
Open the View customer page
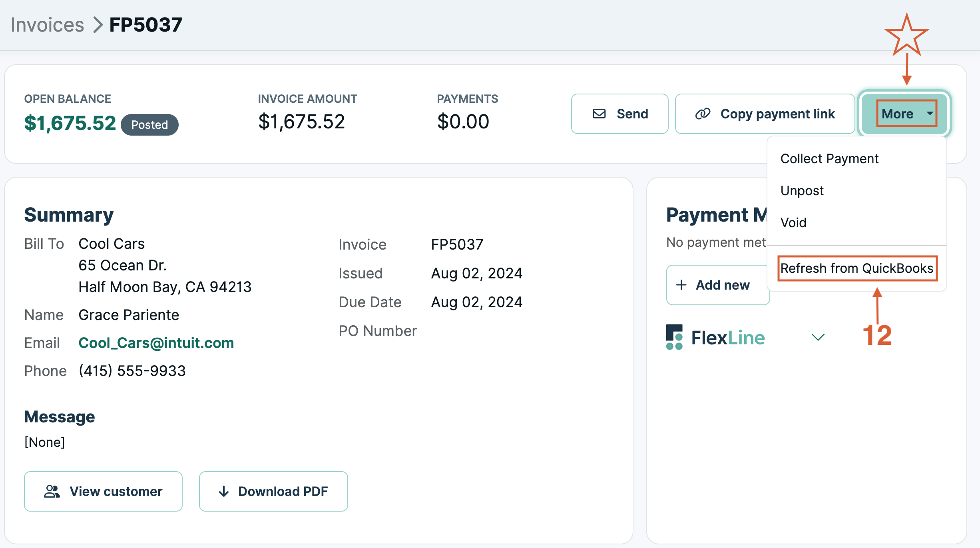(x=103, y=491)
